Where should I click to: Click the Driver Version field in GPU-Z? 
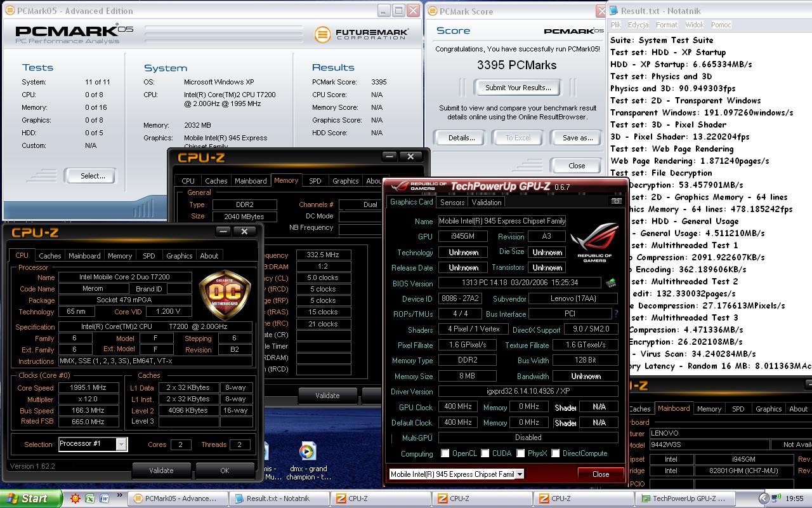528,392
